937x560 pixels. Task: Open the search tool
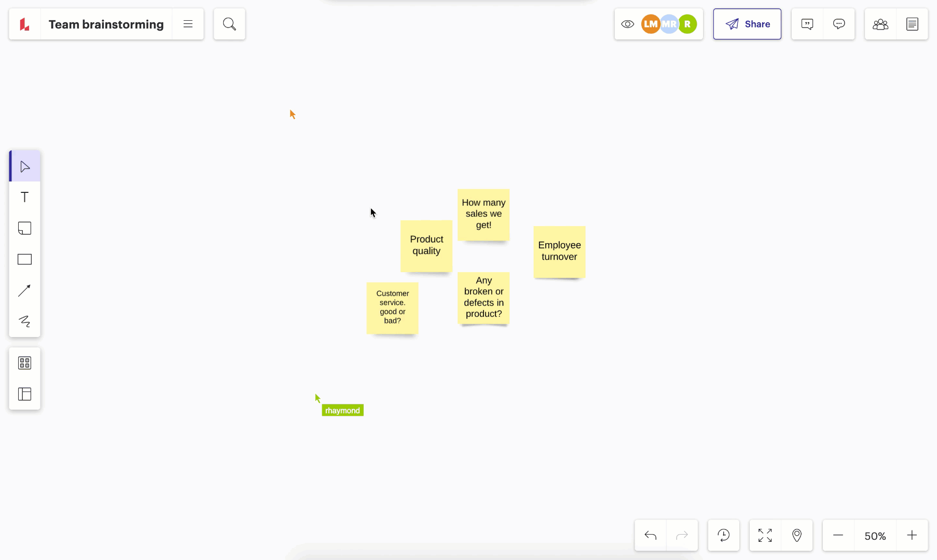(x=229, y=24)
